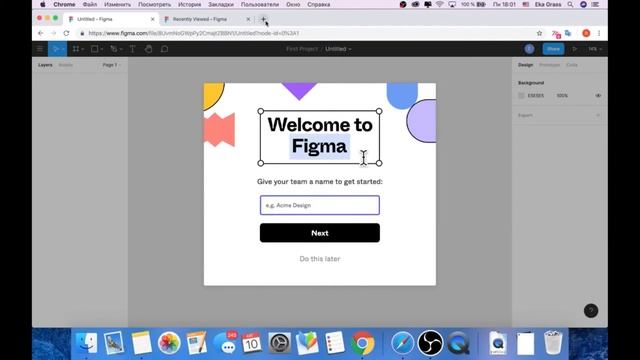640x360 pixels.
Task: Switch to Recently Viewed Figma browser tab
Action: 200,19
